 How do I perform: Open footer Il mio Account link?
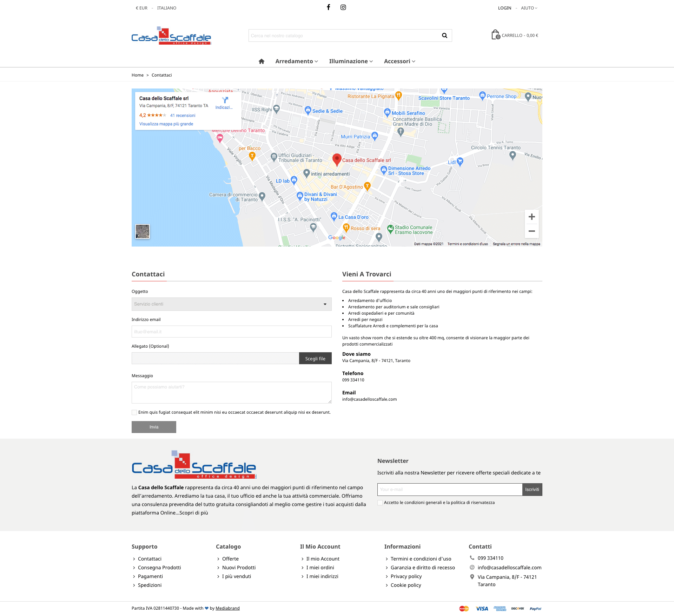coord(323,559)
